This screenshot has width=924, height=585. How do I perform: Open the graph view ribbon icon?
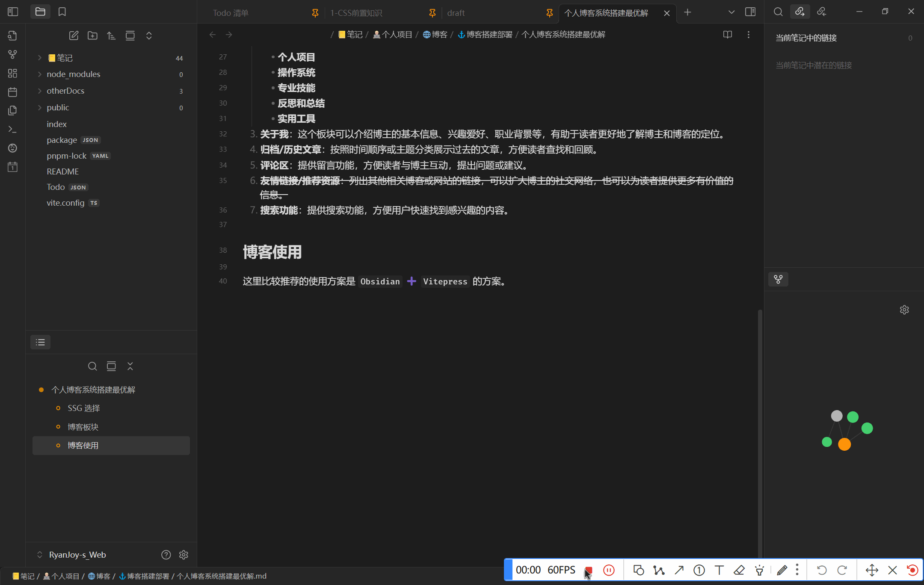pos(12,54)
